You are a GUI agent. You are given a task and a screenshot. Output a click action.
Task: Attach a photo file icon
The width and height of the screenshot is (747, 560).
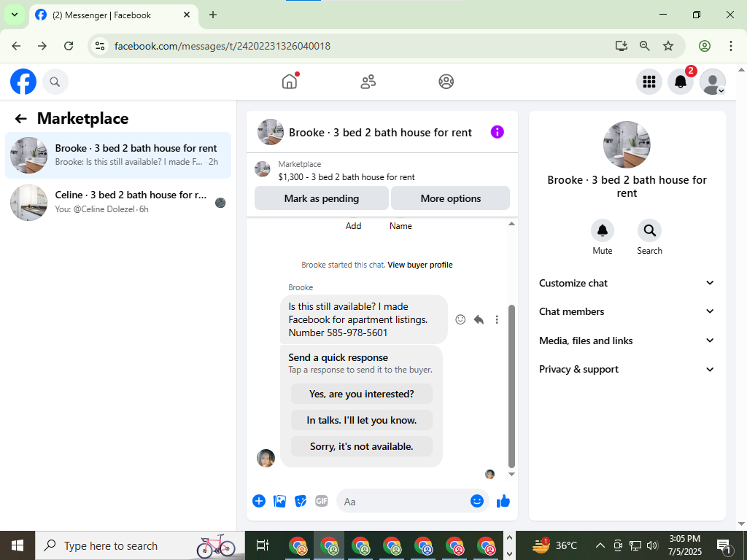point(279,501)
